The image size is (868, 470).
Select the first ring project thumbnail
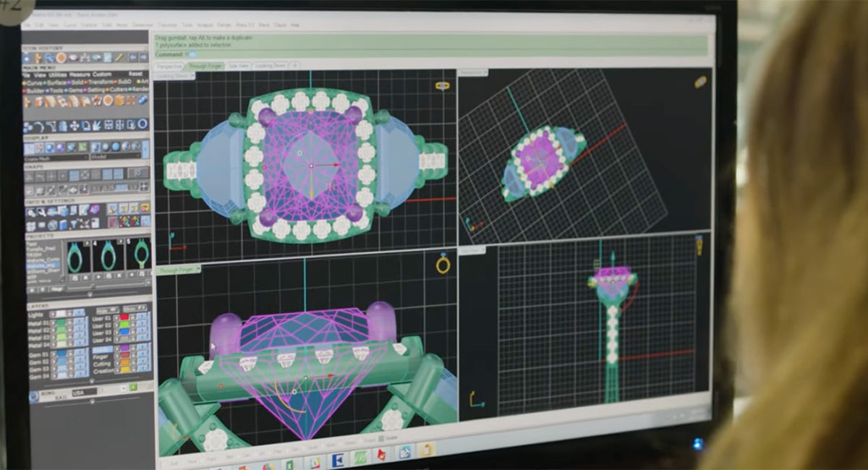pos(77,255)
